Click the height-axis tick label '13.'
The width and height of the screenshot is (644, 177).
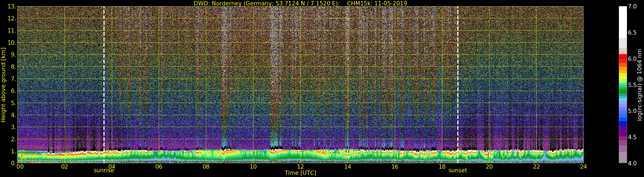pos(12,6)
